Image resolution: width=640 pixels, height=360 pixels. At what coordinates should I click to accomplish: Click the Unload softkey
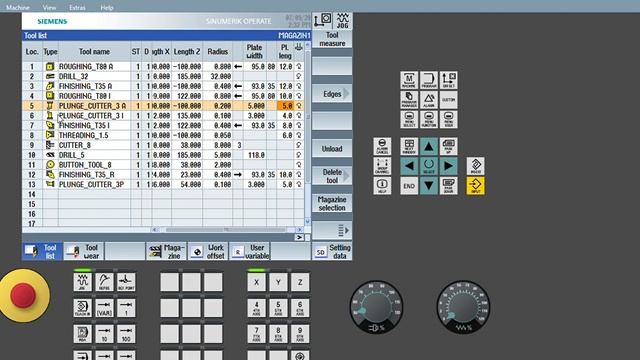pyautogui.click(x=332, y=149)
